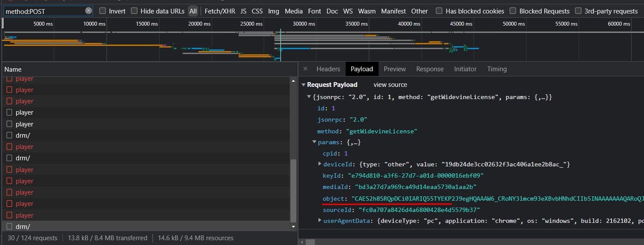The width and height of the screenshot is (644, 245).
Task: Clear the method:POST filter text
Action: (88, 11)
